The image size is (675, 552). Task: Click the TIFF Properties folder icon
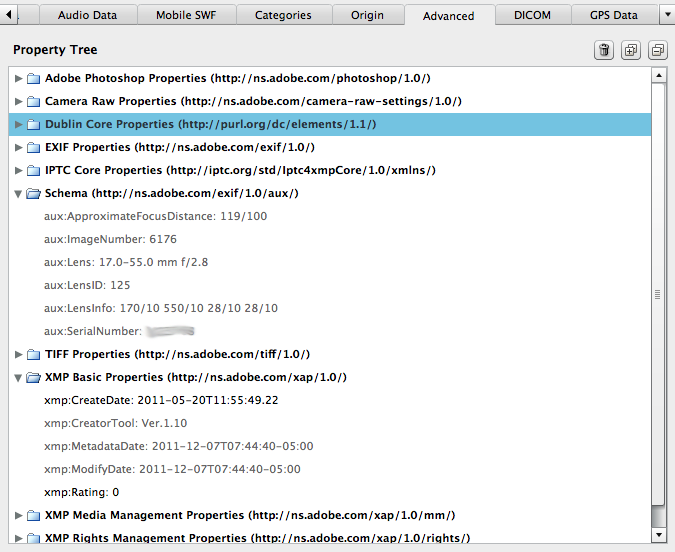(33, 354)
